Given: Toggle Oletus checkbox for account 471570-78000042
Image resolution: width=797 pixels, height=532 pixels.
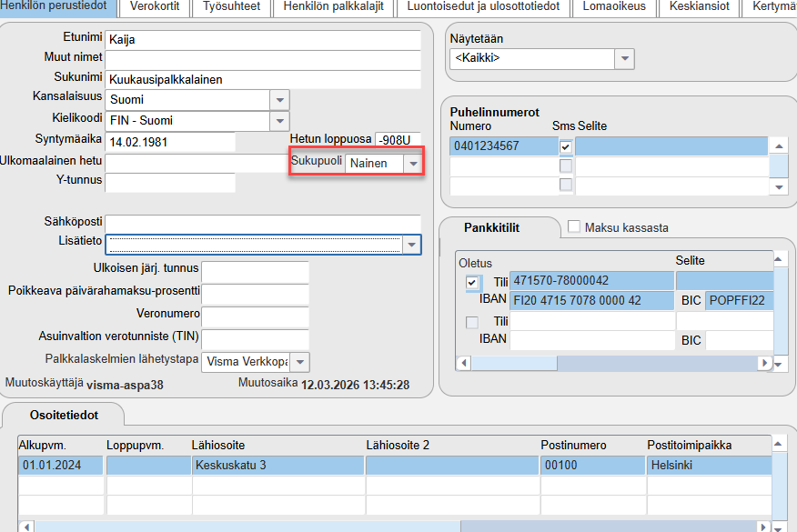Looking at the screenshot, I should click(x=472, y=283).
